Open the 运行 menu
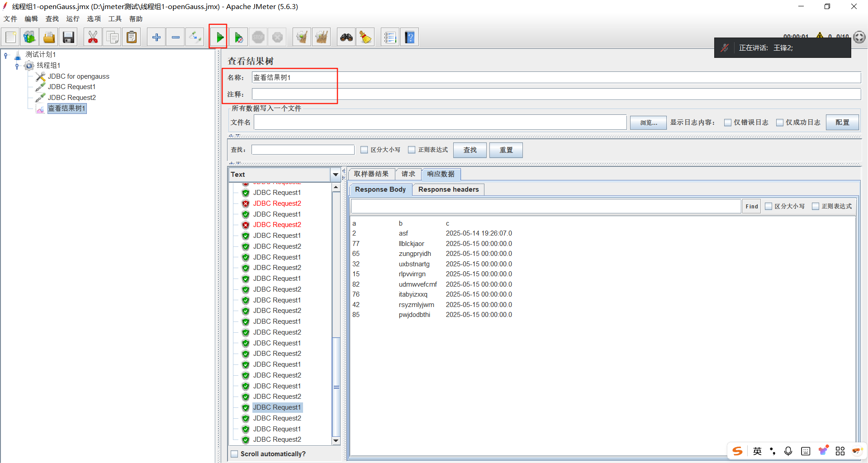Image resolution: width=868 pixels, height=463 pixels. point(73,19)
